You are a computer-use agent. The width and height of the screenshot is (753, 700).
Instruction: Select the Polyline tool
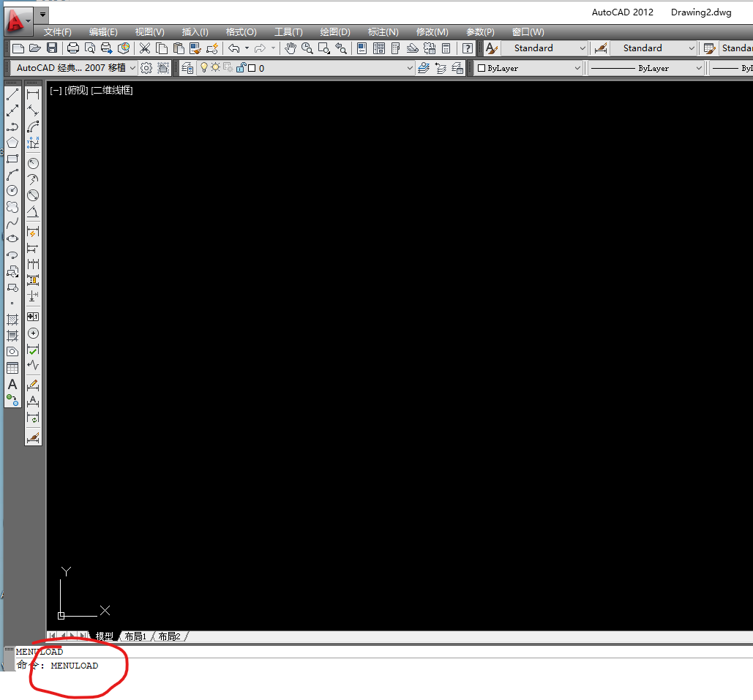point(12,127)
